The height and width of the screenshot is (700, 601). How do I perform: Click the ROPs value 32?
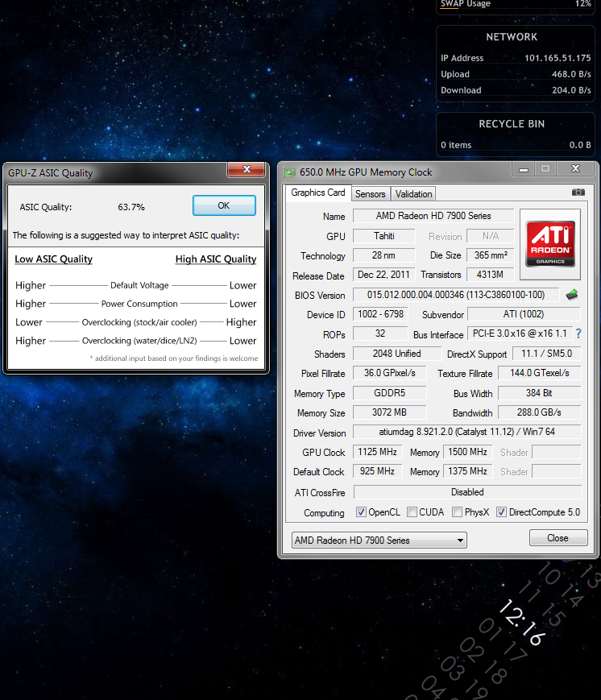click(380, 334)
